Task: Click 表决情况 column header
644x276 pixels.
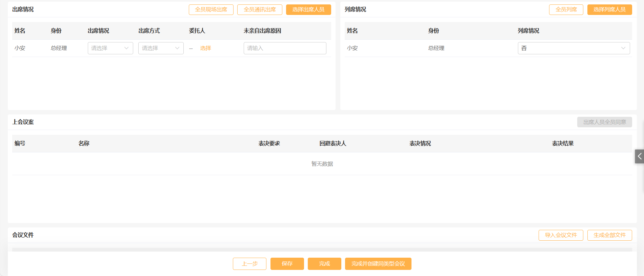Action: click(420, 144)
